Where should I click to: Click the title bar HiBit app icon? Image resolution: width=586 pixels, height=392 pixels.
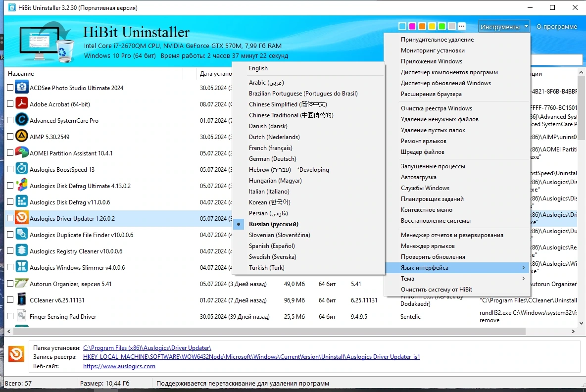click(11, 7)
